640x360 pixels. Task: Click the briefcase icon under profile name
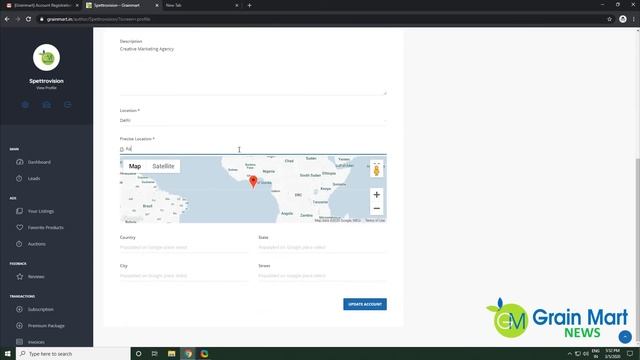tap(47, 105)
